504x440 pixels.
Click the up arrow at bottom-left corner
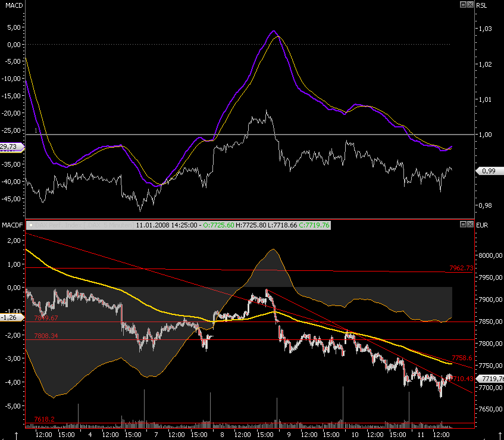[x=15, y=436]
